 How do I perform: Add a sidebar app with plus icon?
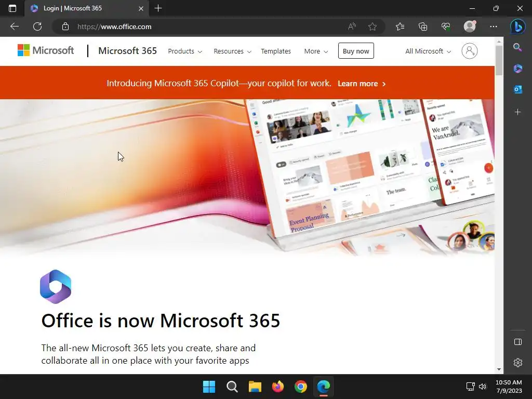point(518,112)
